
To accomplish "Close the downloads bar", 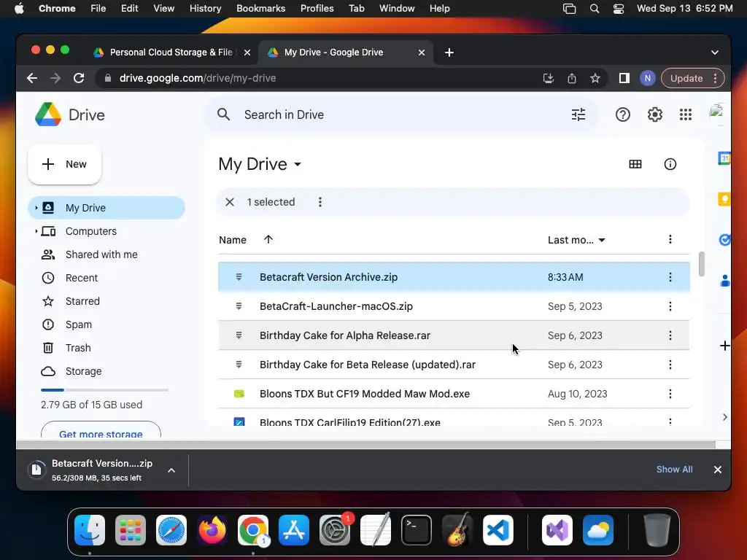I will (718, 470).
